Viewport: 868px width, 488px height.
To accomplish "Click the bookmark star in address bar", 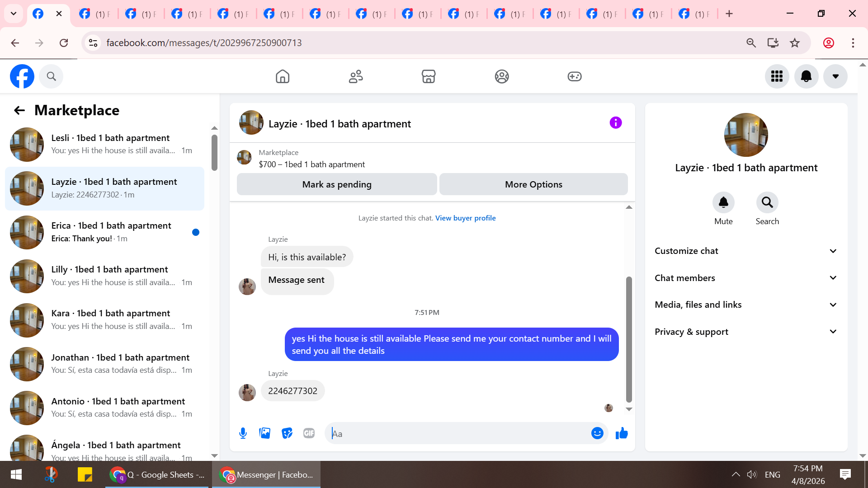I will coord(795,43).
